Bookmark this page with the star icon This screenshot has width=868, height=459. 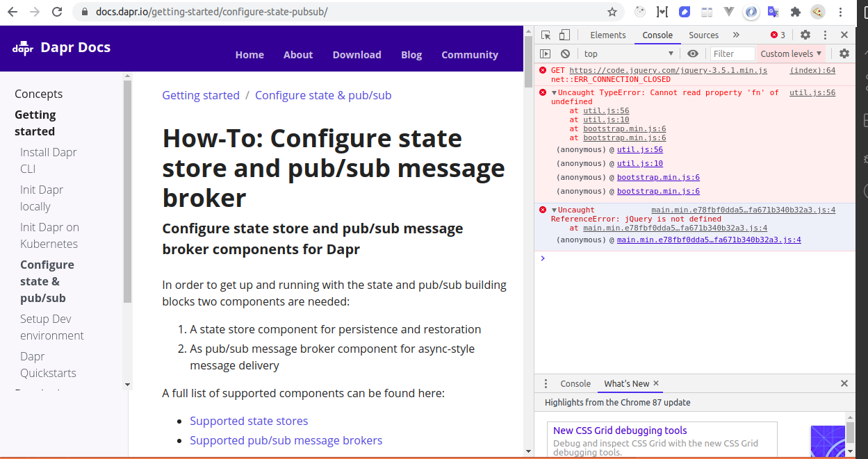pos(612,12)
